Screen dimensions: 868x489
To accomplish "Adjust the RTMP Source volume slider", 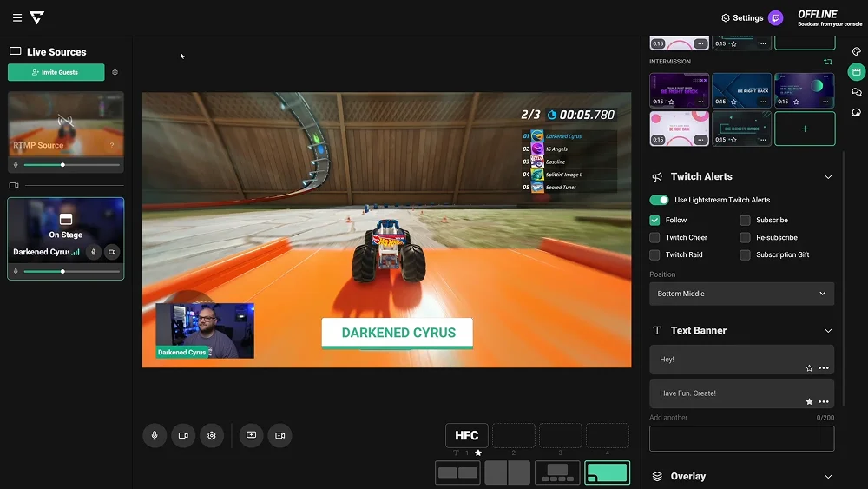I will (x=62, y=164).
